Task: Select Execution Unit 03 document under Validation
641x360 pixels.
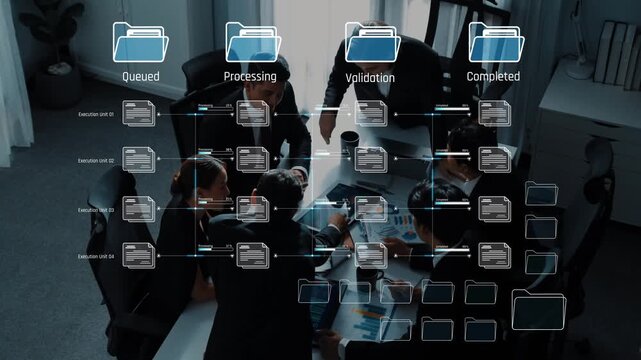Action: 371,209
